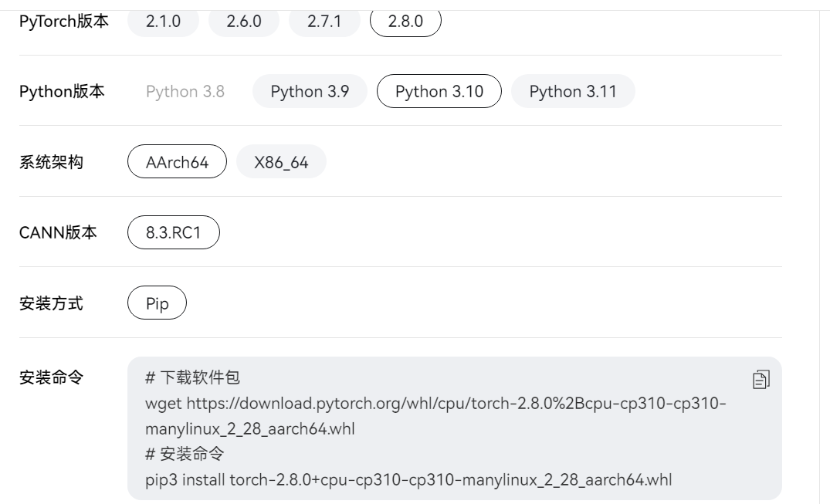Pick the AArch64 architecture
Screen dimensions: 830x504
[x=178, y=161]
